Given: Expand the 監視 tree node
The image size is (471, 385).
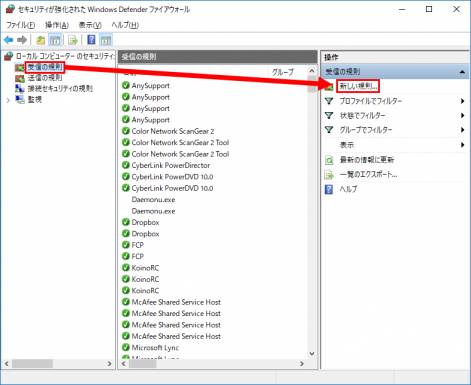Looking at the screenshot, I should [8, 100].
